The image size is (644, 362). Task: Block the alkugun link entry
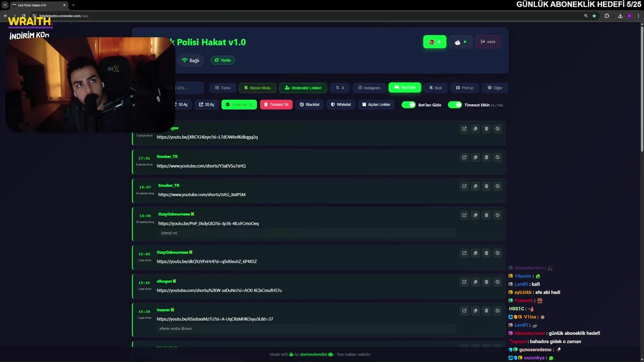pyautogui.click(x=498, y=282)
